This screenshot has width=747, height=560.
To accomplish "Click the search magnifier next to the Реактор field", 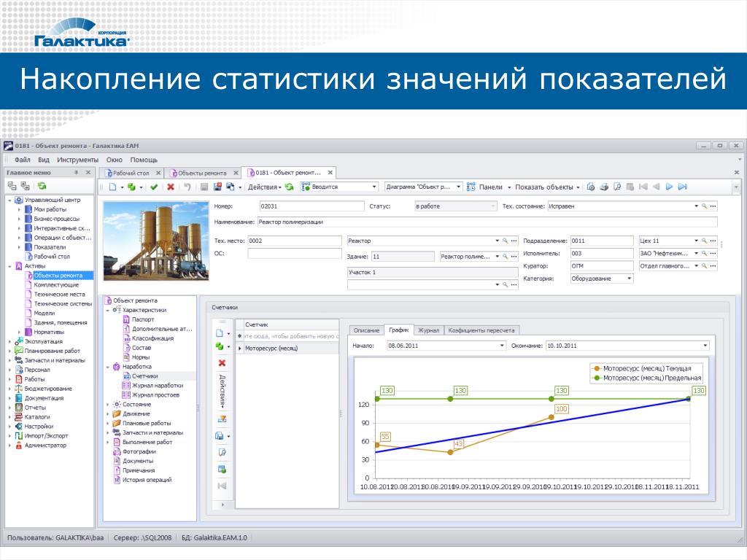I will pyautogui.click(x=505, y=241).
